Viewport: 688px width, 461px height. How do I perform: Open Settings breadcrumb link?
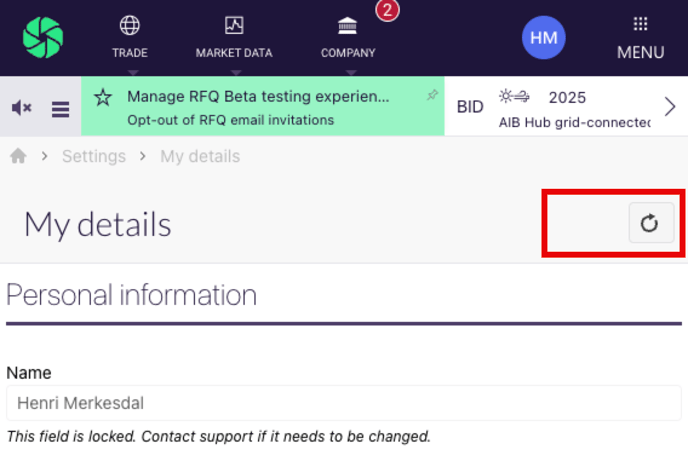click(94, 156)
